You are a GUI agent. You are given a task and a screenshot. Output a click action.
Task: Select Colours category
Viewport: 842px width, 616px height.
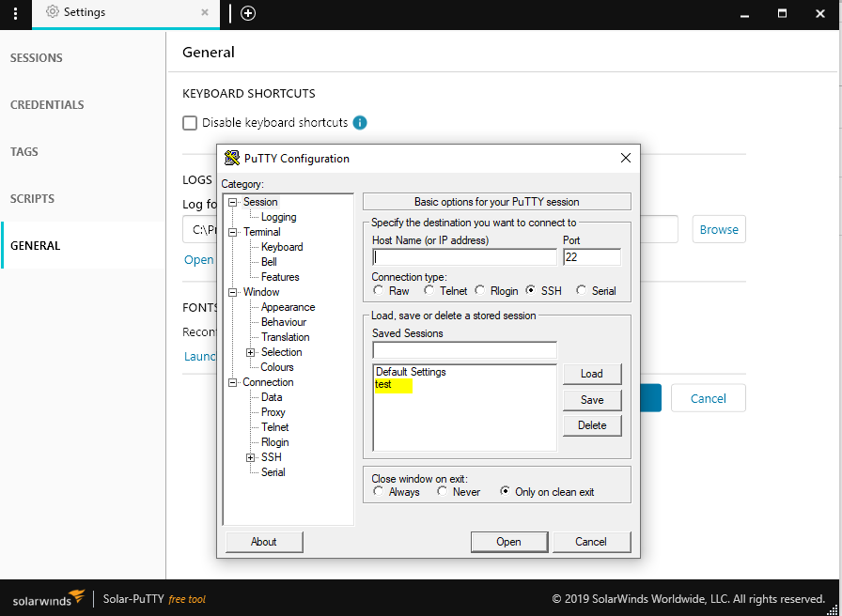point(277,367)
